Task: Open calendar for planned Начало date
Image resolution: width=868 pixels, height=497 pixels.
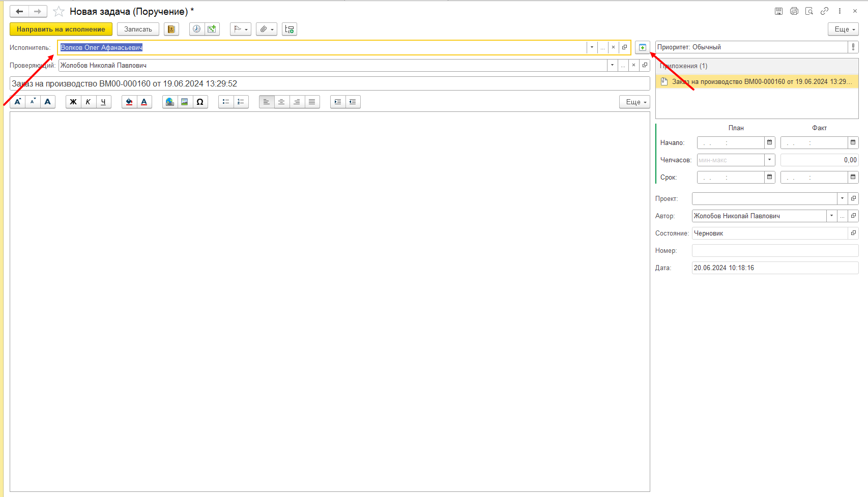Action: click(x=770, y=142)
